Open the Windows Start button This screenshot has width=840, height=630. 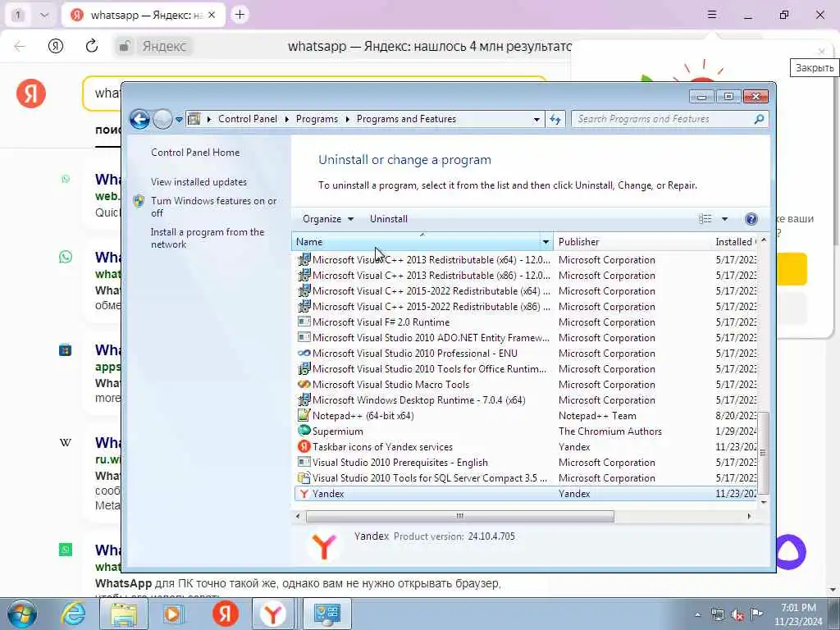(21, 614)
